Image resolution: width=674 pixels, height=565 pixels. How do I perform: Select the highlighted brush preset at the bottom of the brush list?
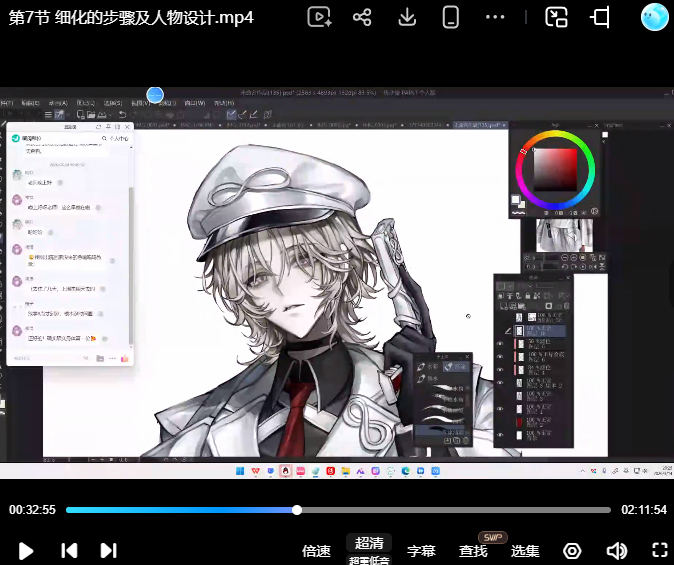pyautogui.click(x=442, y=430)
